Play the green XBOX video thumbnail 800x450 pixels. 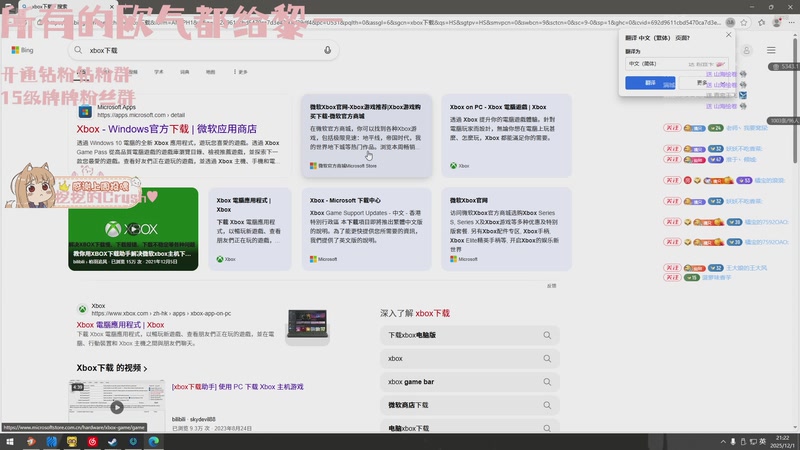[133, 229]
